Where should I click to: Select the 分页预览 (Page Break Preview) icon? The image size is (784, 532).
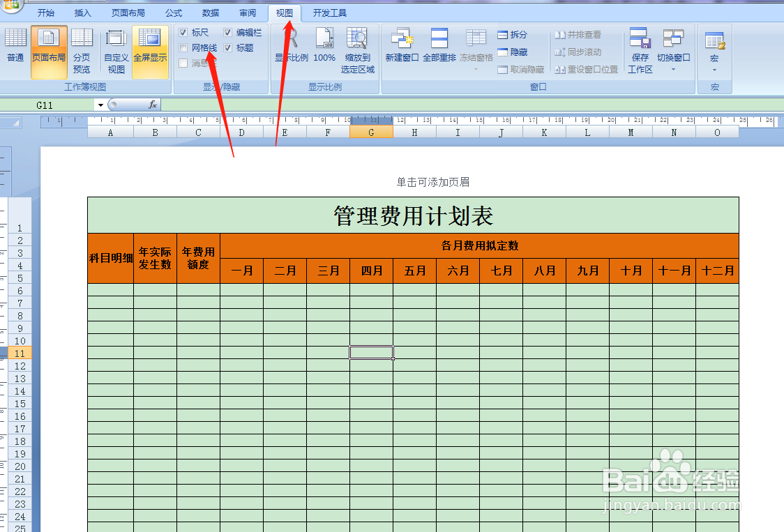82,47
